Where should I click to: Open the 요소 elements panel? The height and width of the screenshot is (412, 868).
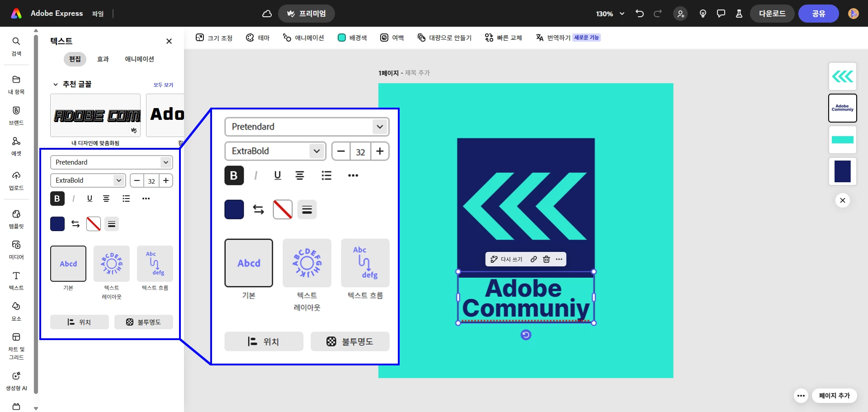coord(16,311)
